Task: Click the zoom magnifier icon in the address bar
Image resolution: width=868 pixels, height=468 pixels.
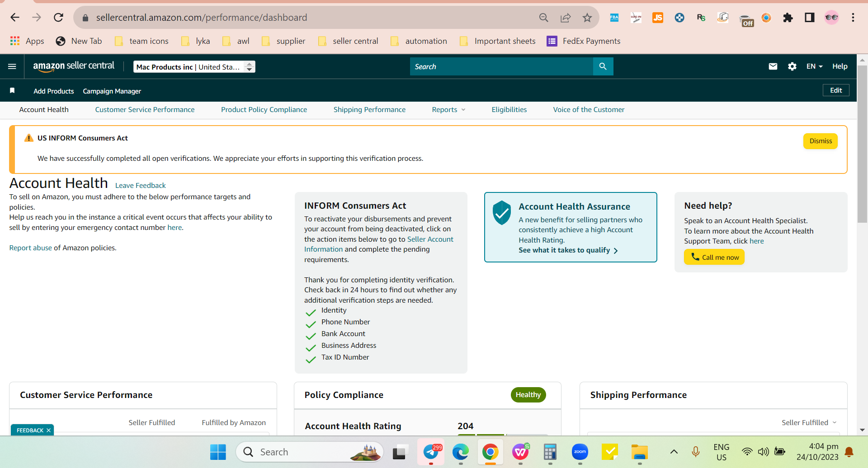Action: (x=544, y=18)
